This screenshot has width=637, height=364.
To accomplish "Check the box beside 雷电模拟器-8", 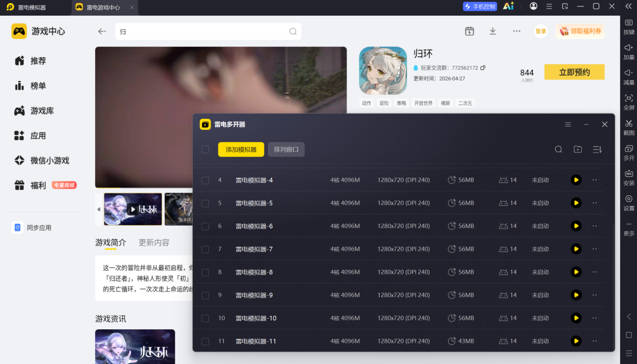I will click(x=205, y=272).
